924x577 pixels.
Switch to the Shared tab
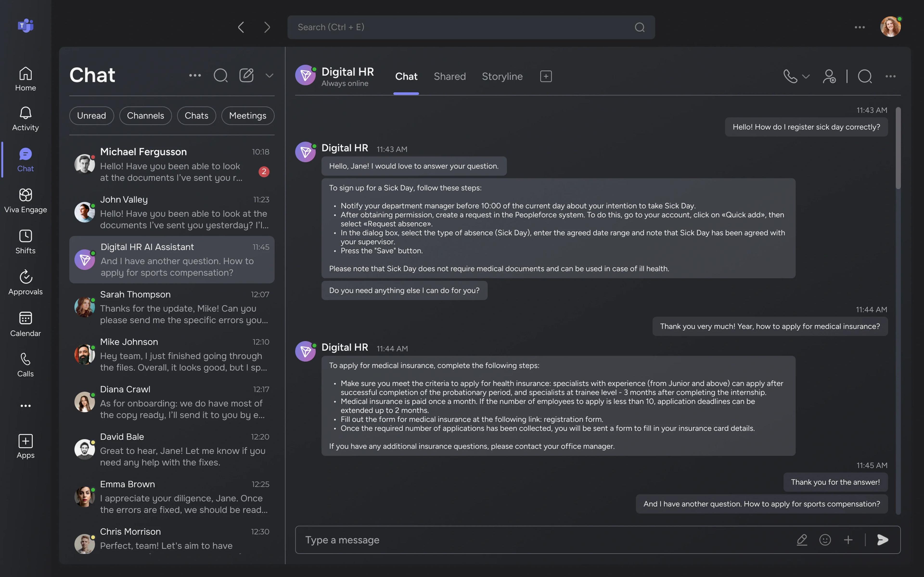(449, 76)
